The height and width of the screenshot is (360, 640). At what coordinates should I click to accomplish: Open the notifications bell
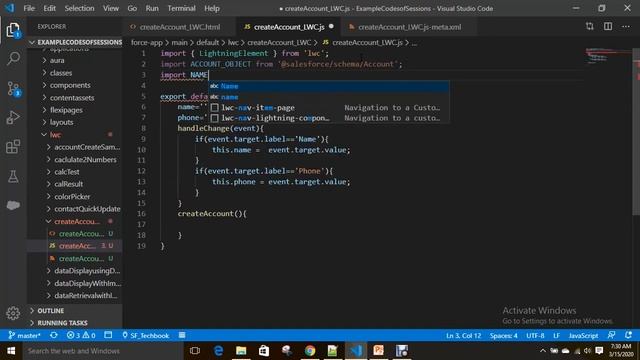tap(628, 335)
